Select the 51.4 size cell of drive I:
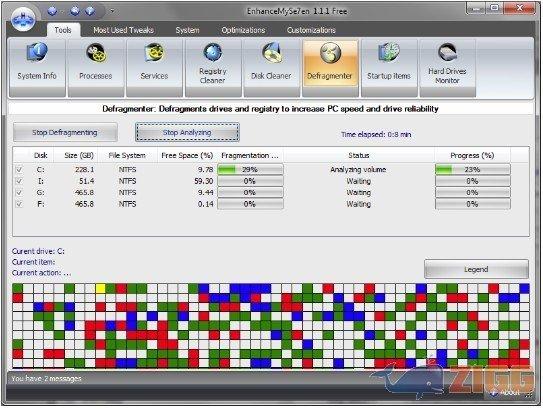 87,181
